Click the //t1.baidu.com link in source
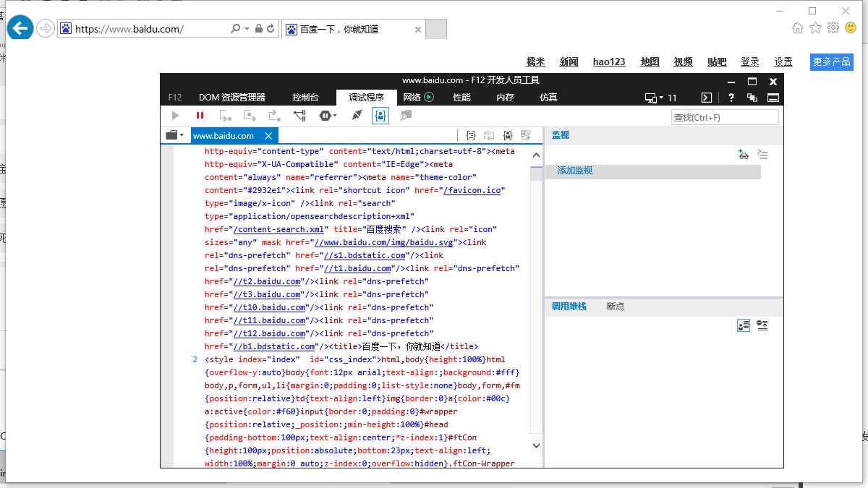This screenshot has width=868, height=488. [x=357, y=268]
